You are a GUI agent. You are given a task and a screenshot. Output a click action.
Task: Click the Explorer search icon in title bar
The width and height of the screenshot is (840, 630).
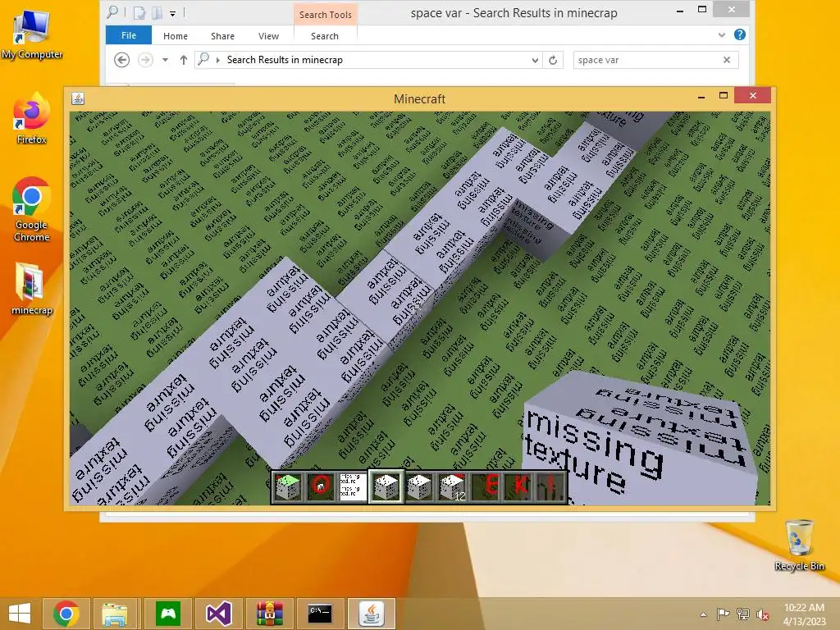(x=113, y=11)
